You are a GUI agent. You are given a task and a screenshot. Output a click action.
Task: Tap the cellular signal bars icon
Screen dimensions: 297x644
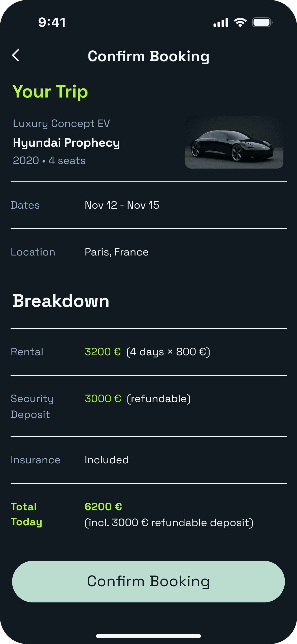(x=221, y=22)
